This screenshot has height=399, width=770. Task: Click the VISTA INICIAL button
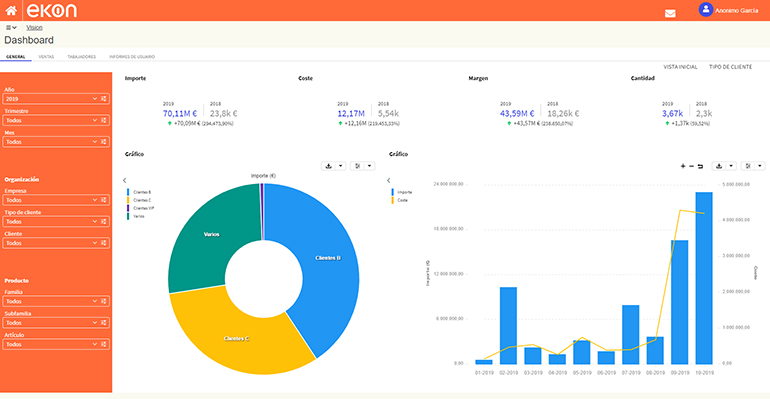[x=680, y=67]
